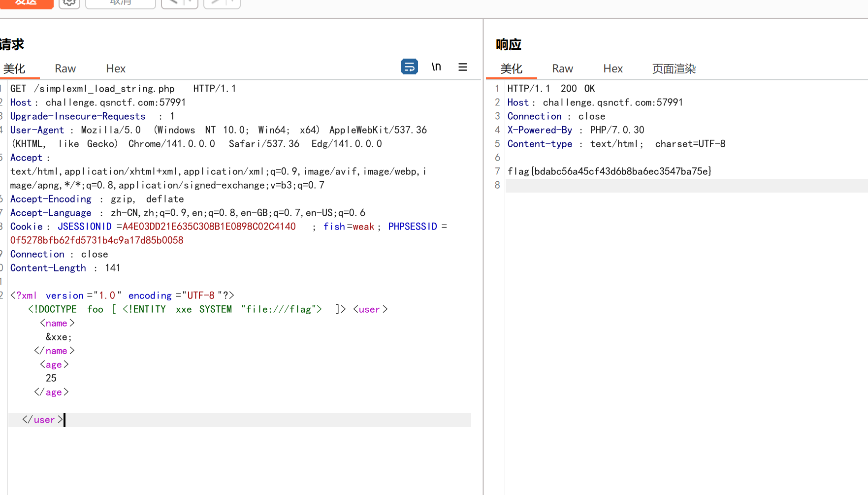Image resolution: width=868 pixels, height=495 pixels.
Task: Open the Repeater settings gear
Action: (69, 3)
